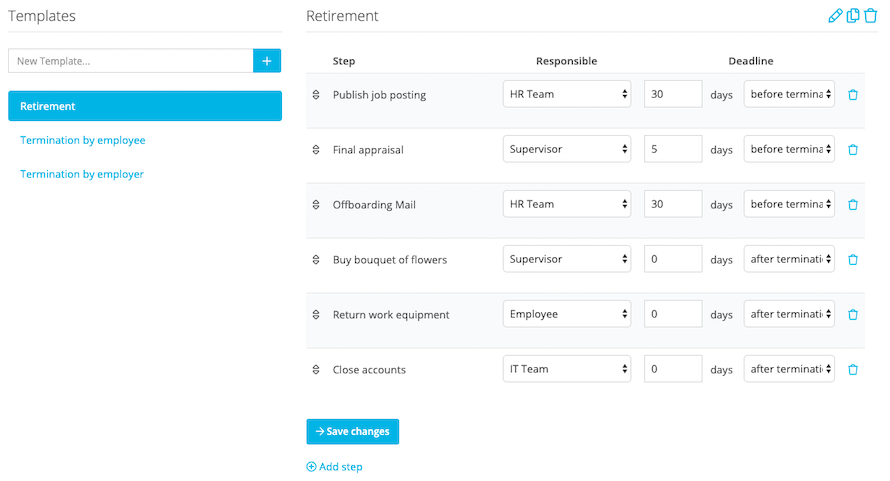Click reorder handle for Buy bouquet of flowers

316,260
